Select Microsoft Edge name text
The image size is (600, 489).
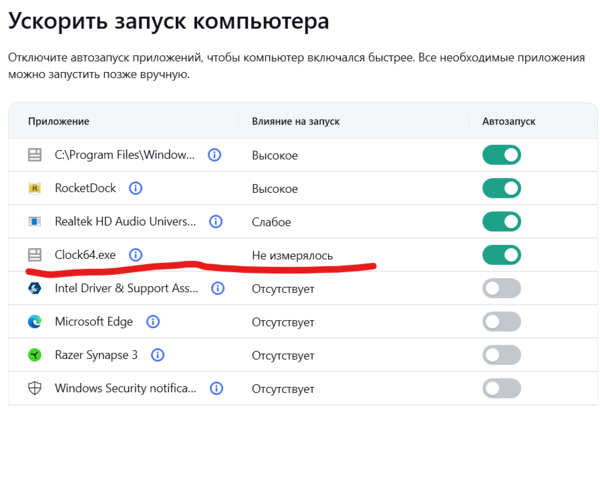94,321
